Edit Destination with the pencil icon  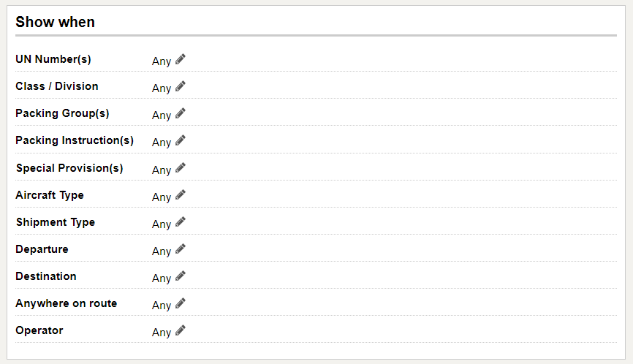[181, 276]
